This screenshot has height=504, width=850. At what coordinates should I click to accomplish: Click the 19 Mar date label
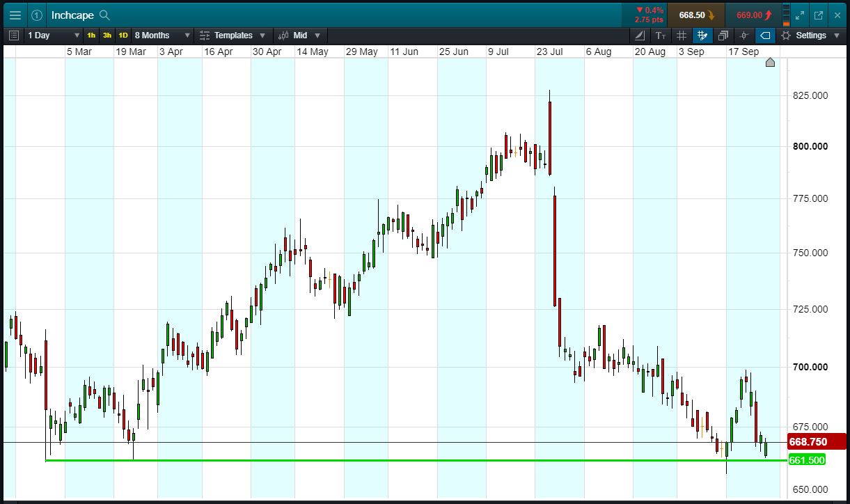(x=131, y=52)
